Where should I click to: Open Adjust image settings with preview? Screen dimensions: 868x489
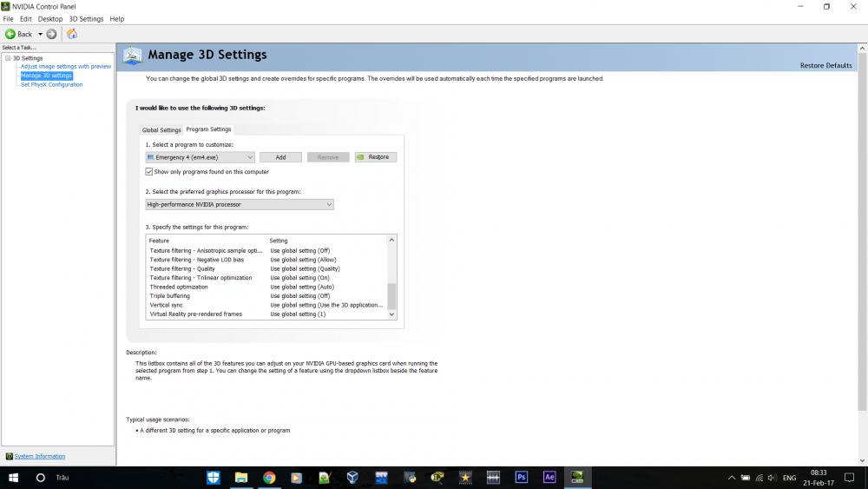pos(66,67)
